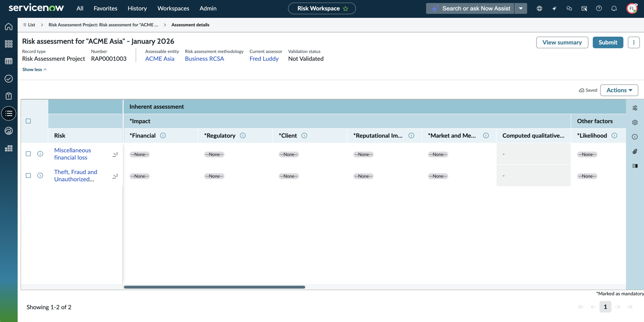Screen dimensions: 644x322
Task: Submit the risk assessment
Action: pyautogui.click(x=608, y=42)
